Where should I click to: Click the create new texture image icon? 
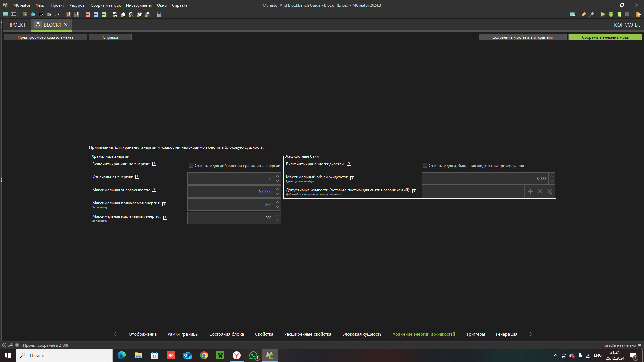(5, 14)
